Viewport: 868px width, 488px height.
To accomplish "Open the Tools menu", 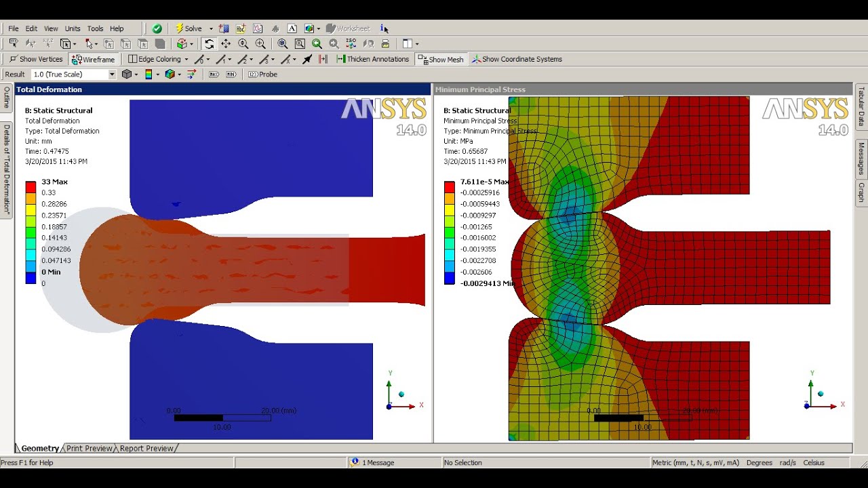I will 95,28.
